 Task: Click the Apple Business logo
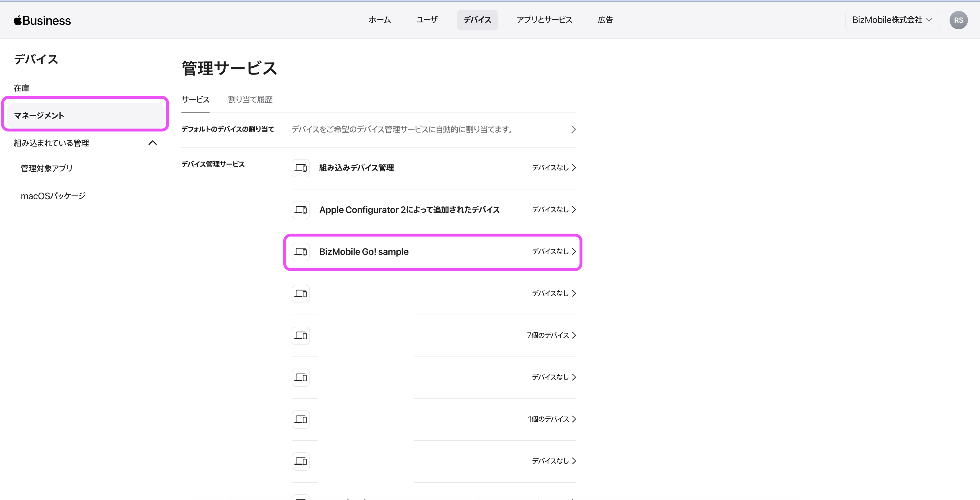click(42, 20)
